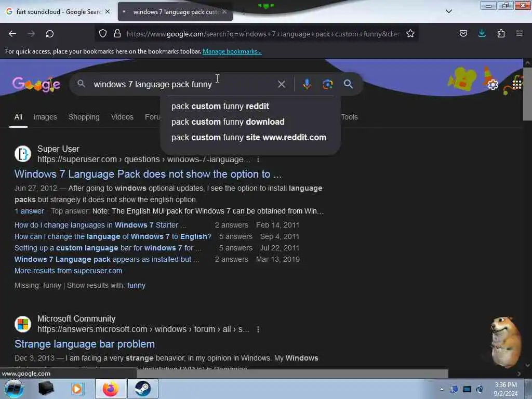Open the tracking protection shield icon
The image size is (532, 399).
pyautogui.click(x=103, y=34)
